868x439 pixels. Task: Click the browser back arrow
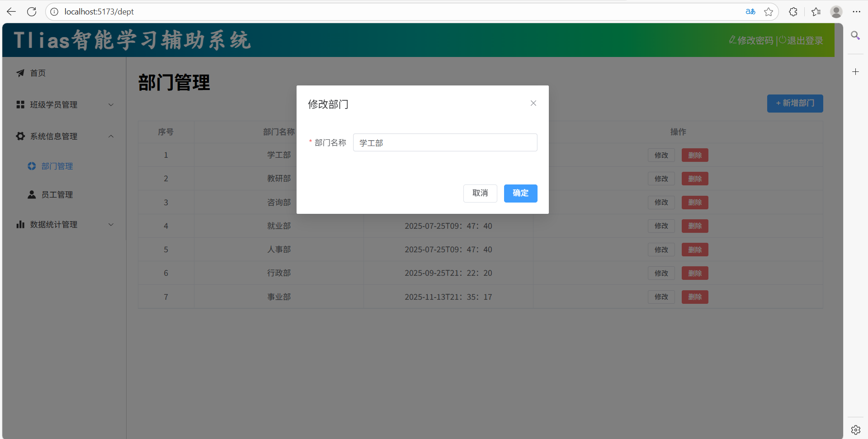[11, 12]
